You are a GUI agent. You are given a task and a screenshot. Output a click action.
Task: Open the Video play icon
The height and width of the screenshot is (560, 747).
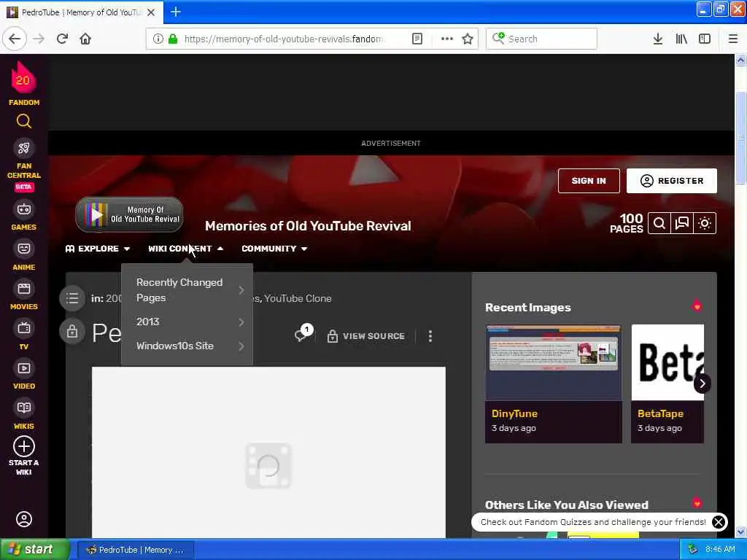click(24, 368)
